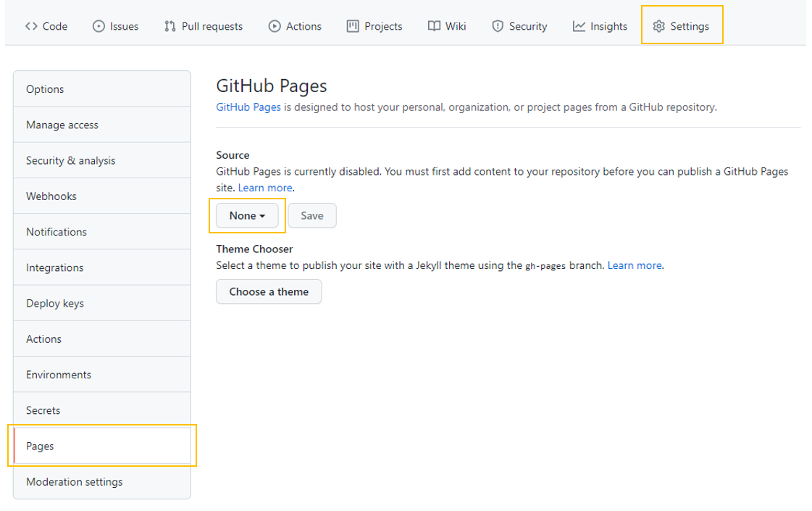The width and height of the screenshot is (812, 511).
Task: Click the Insights graph icon
Action: 579,26
